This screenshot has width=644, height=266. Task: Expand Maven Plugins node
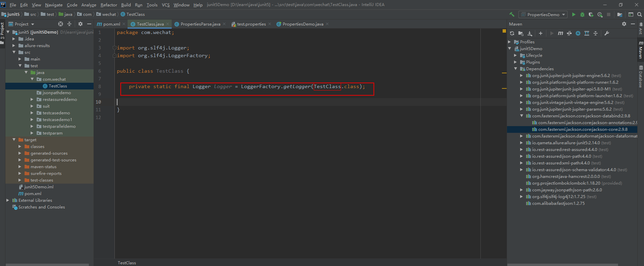tap(515, 62)
